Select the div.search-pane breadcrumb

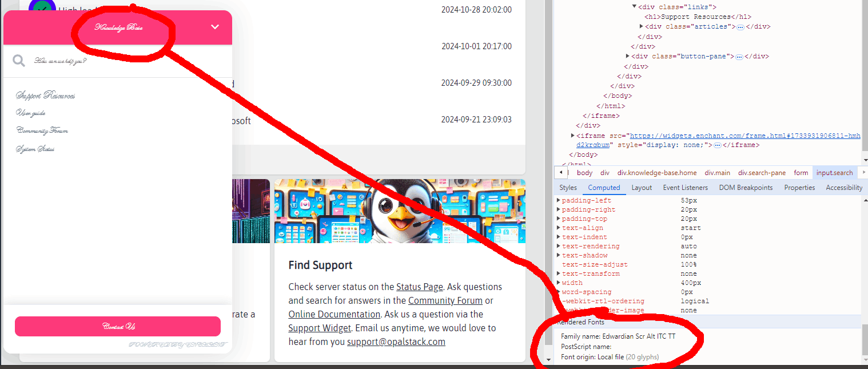click(762, 173)
